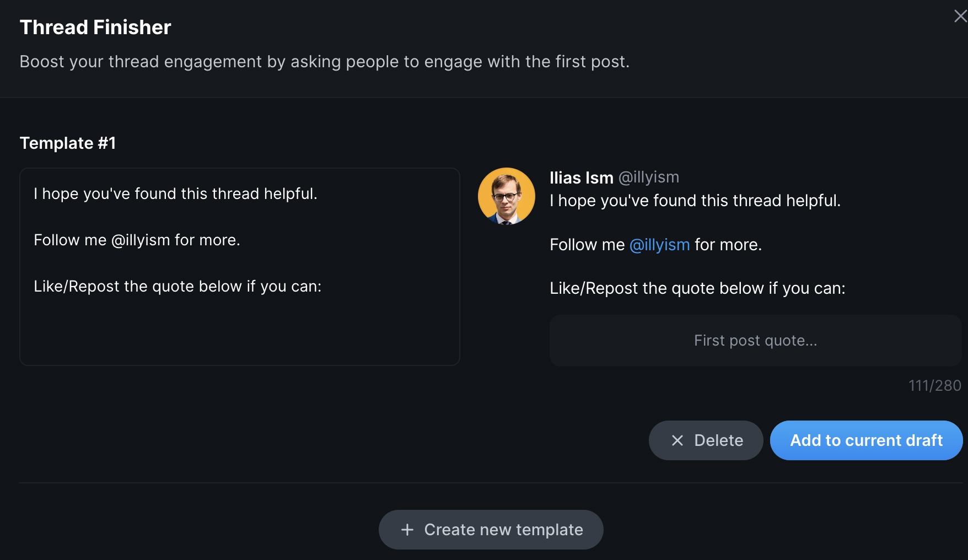968x560 pixels.
Task: Click the X icon inside the Delete button
Action: coord(676,440)
